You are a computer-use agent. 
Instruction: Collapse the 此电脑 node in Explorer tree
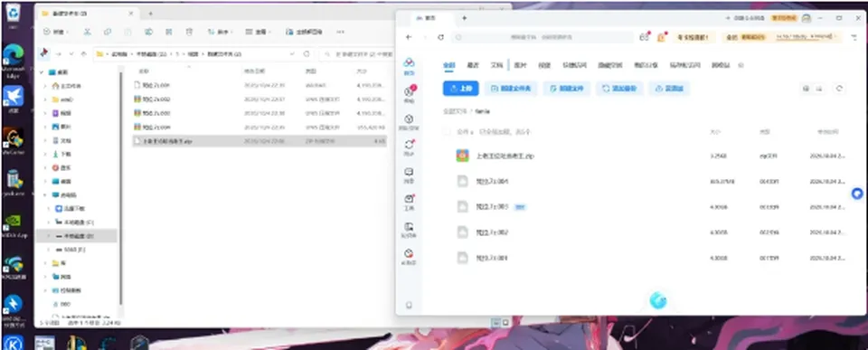(x=44, y=195)
